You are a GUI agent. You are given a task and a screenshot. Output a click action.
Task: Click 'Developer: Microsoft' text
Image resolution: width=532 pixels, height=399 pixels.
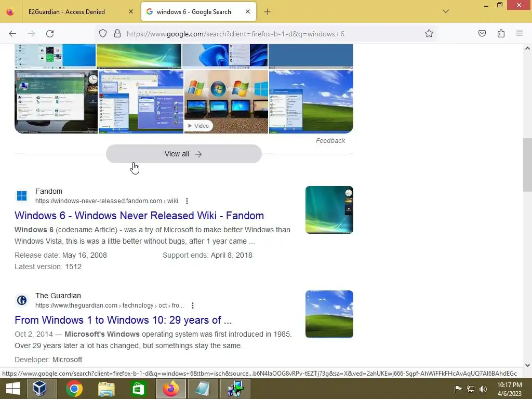pyautogui.click(x=48, y=360)
